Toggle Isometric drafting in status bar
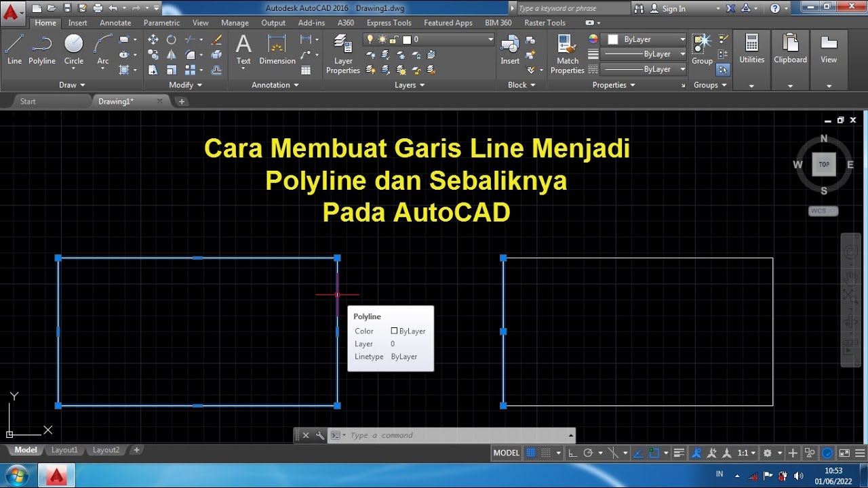 pyautogui.click(x=613, y=453)
